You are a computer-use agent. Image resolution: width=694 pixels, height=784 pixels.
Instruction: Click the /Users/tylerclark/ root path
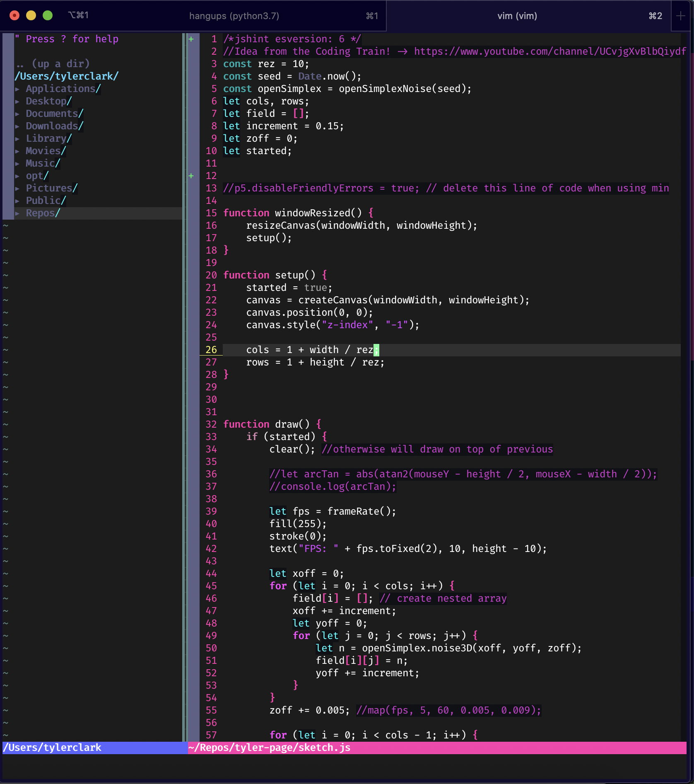(67, 76)
